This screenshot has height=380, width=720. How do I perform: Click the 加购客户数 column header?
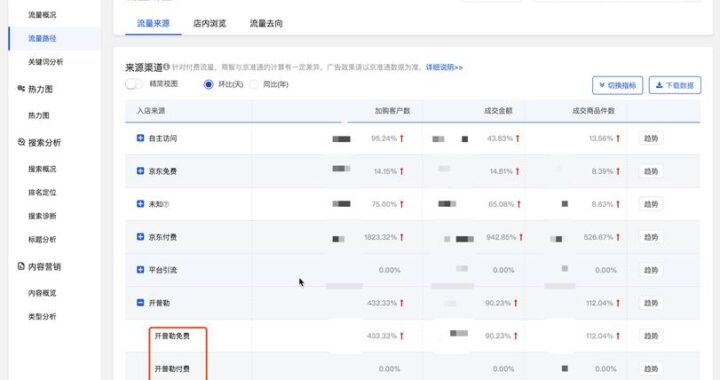click(392, 111)
